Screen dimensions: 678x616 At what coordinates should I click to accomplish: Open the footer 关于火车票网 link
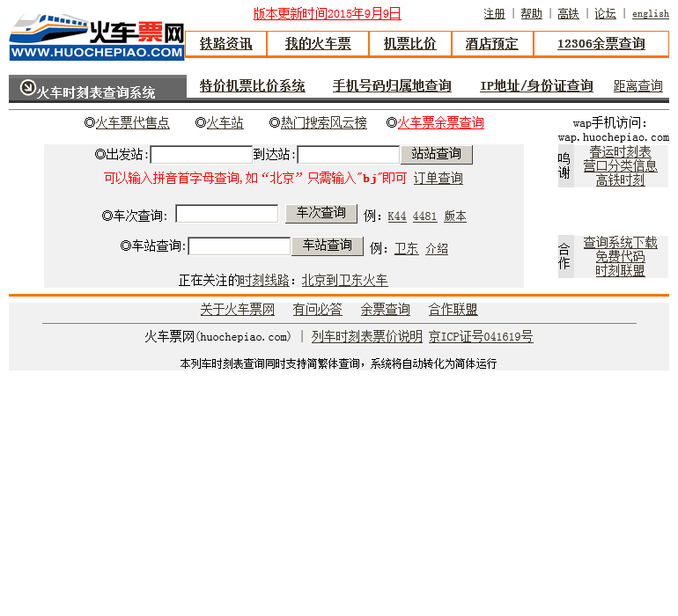coord(238,310)
